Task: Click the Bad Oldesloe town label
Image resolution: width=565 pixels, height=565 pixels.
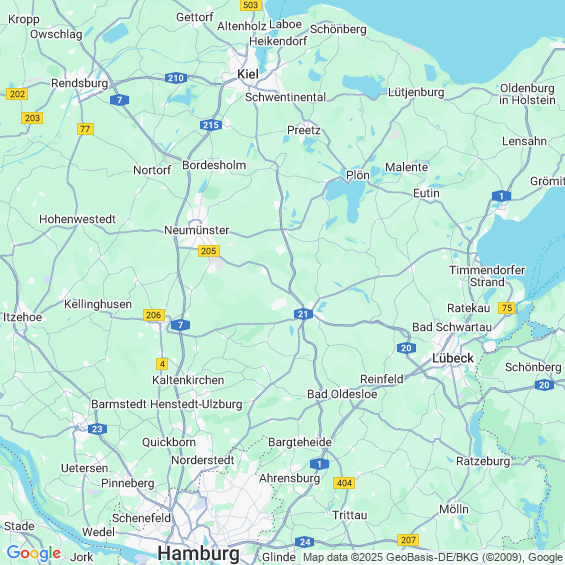Action: (342, 394)
